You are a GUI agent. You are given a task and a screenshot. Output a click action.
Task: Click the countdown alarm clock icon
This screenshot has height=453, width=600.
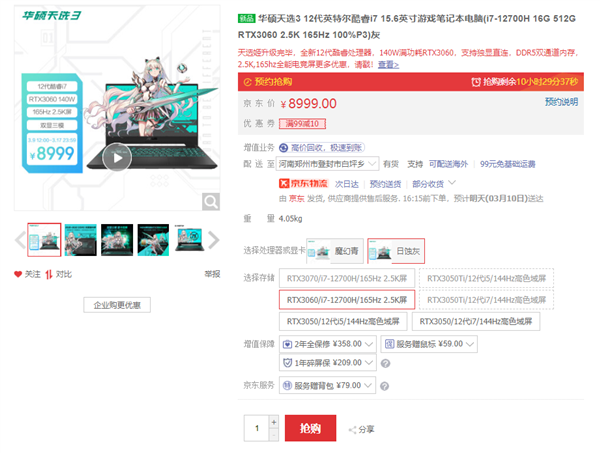[476, 82]
